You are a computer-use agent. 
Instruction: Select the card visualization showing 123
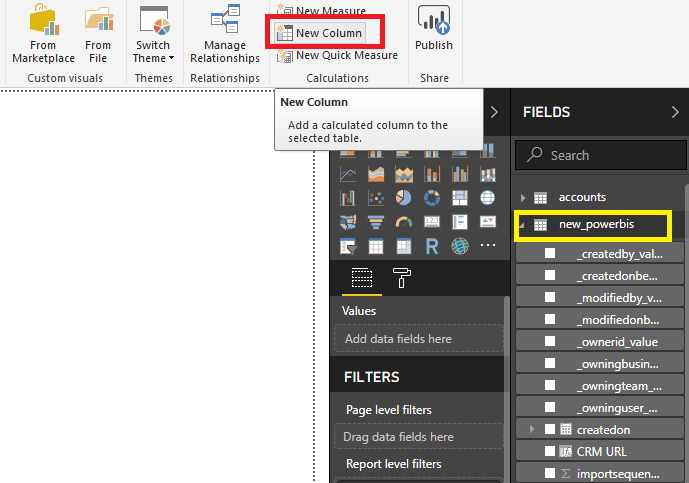(x=432, y=222)
